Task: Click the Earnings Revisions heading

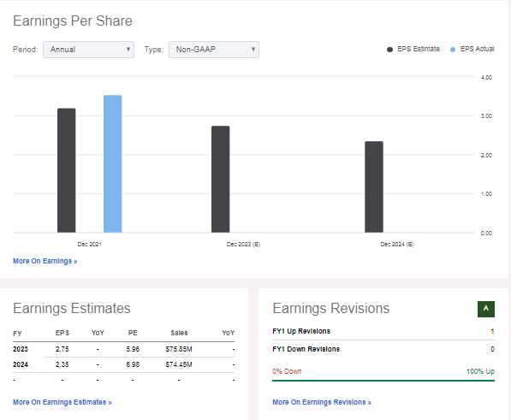Action: pyautogui.click(x=331, y=308)
